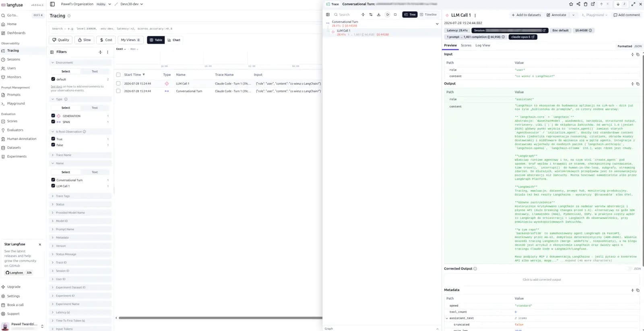Click the Add to datasets button
Image resolution: width=644 pixels, height=331 pixels.
point(526,15)
